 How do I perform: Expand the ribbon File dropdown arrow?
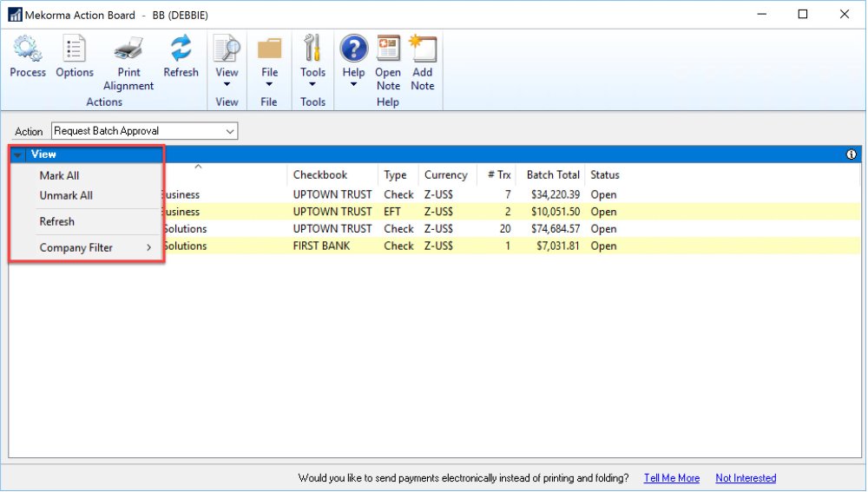coord(269,85)
